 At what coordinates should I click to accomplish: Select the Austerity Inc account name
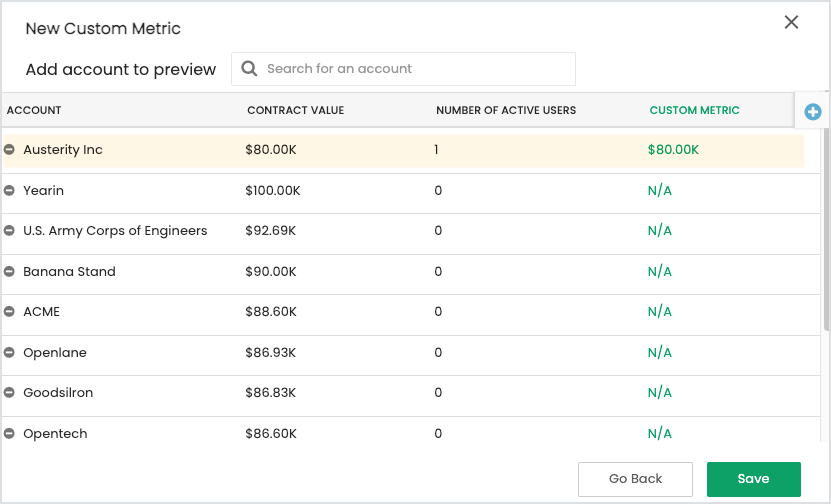point(63,149)
